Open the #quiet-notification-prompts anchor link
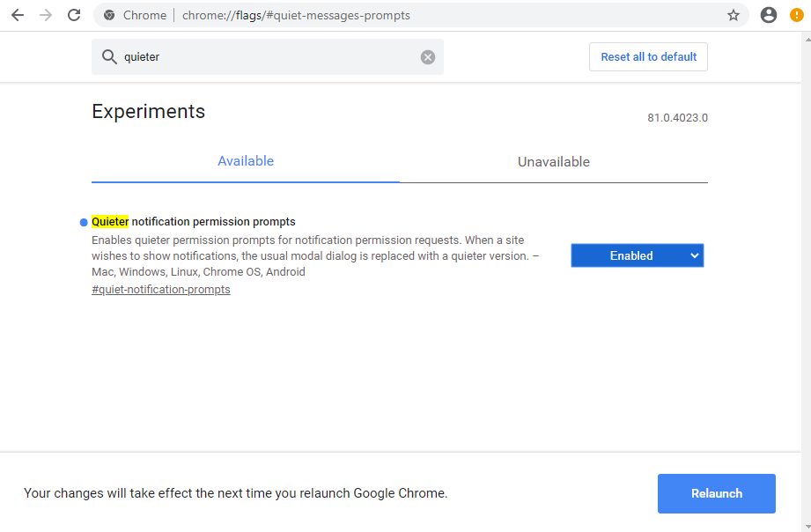Image resolution: width=811 pixels, height=532 pixels. tap(161, 290)
